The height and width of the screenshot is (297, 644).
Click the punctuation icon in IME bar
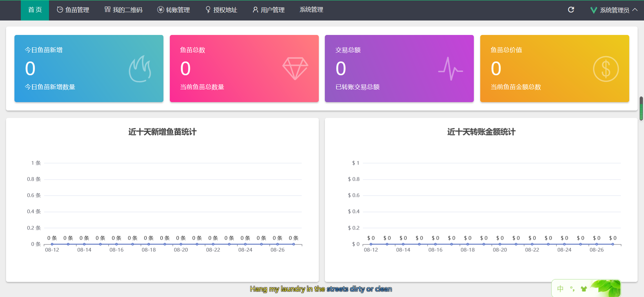572,289
